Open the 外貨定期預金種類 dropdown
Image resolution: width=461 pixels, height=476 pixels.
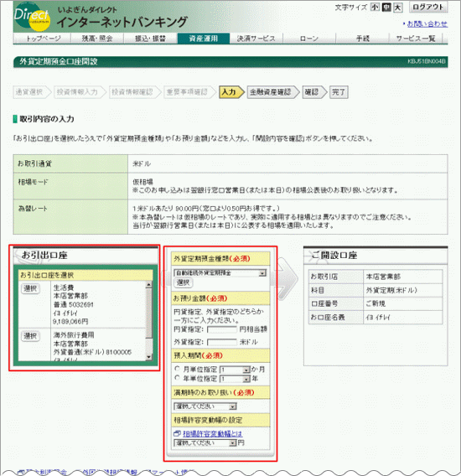click(x=220, y=273)
